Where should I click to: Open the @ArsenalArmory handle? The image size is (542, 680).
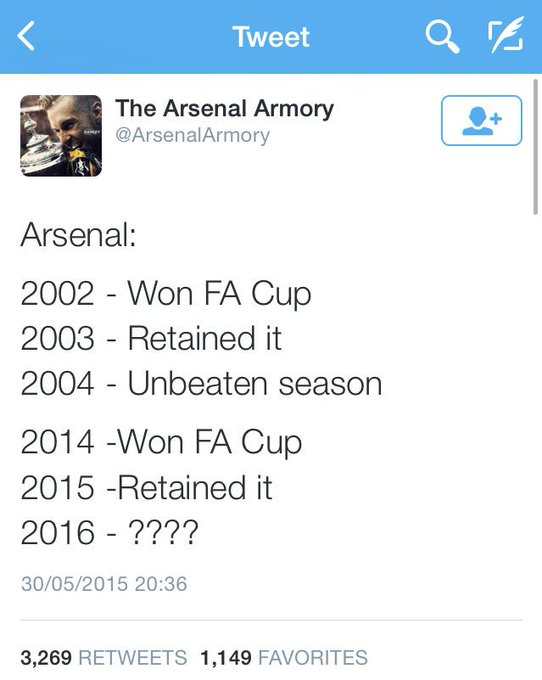193,135
